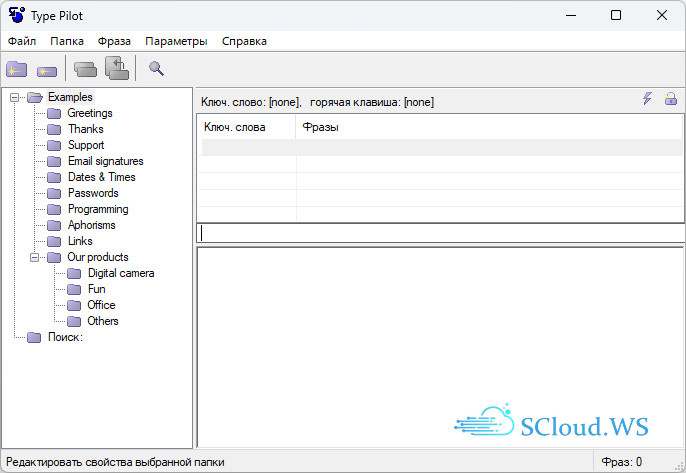Image resolution: width=686 pixels, height=473 pixels.
Task: Collapse the Examples tree node
Action: 16,97
